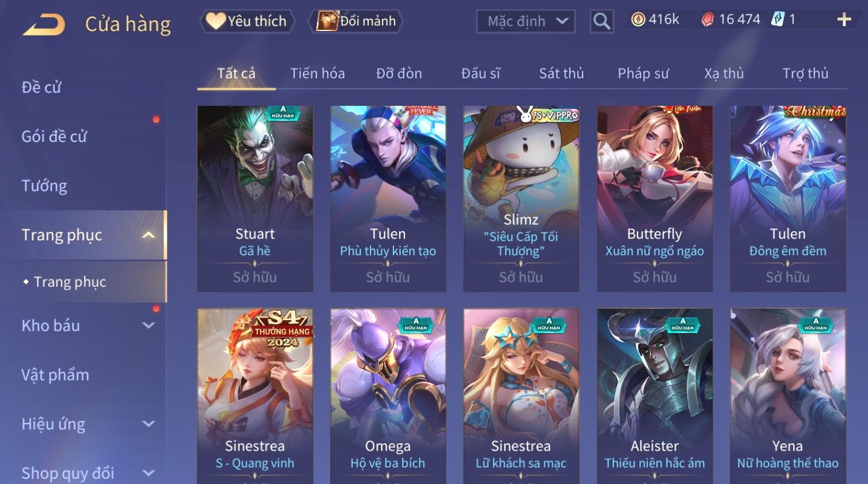
Task: Select the Butterfly Xuân nữ ngổ ngáo skin
Action: click(x=655, y=198)
